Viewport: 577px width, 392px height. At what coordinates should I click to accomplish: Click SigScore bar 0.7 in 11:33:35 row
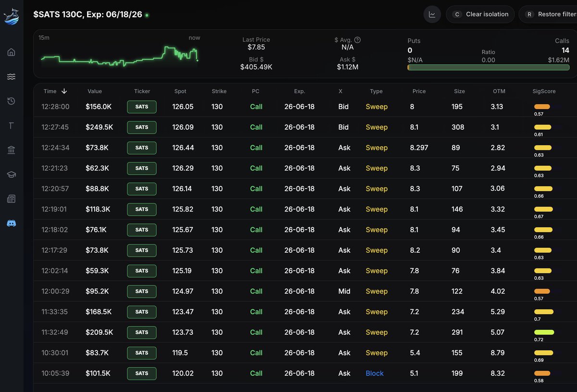544,312
